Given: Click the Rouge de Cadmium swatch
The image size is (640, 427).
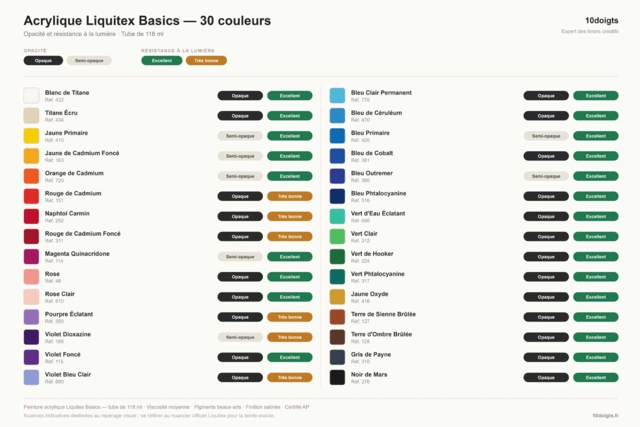Looking at the screenshot, I should [31, 196].
